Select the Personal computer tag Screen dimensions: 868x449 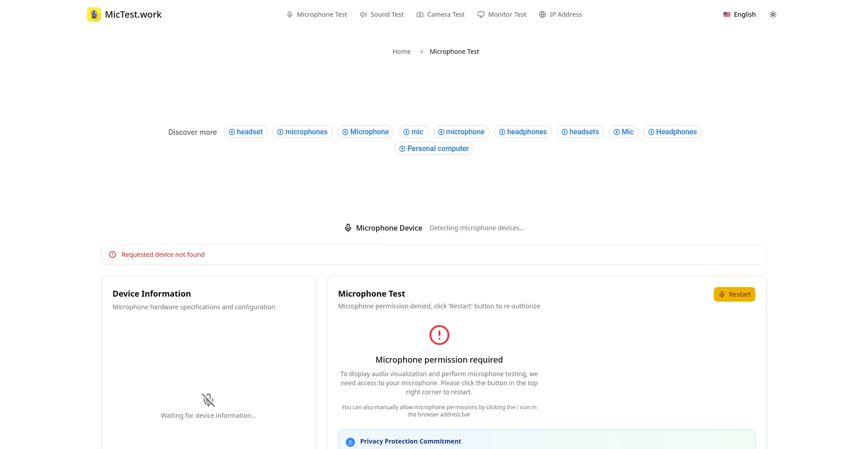click(x=434, y=148)
